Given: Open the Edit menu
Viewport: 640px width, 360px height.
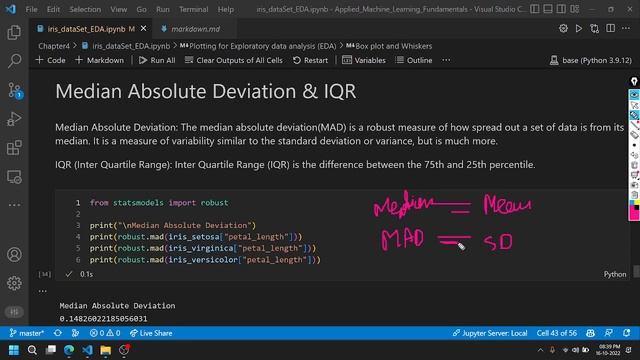Looking at the screenshot, I should [53, 9].
